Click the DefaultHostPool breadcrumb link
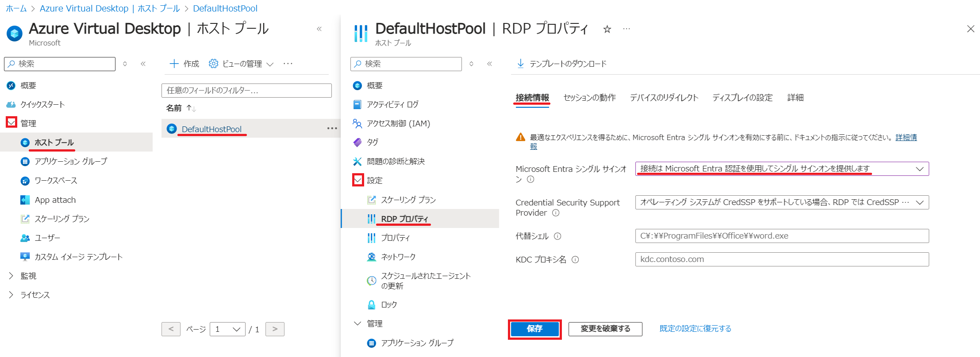 click(225, 8)
